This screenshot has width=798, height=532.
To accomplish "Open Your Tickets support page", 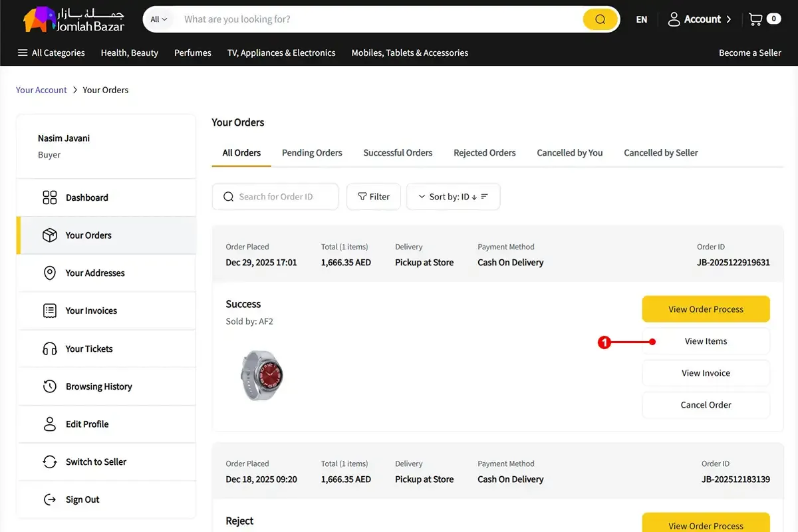I will point(89,348).
